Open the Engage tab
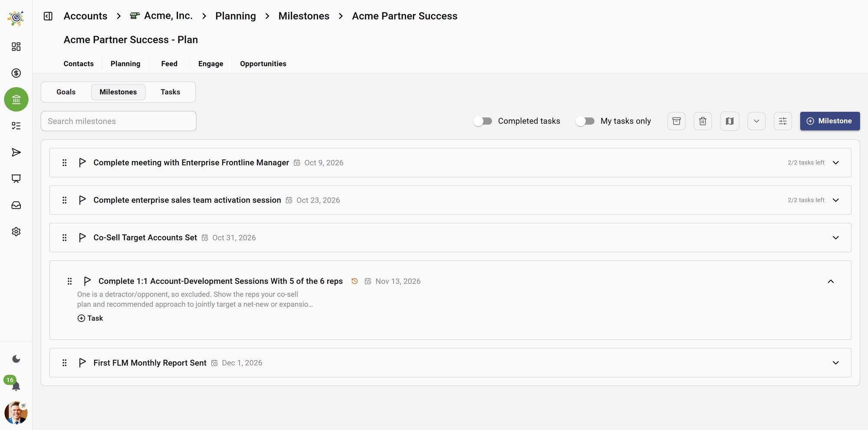This screenshot has width=868, height=430. [210, 64]
